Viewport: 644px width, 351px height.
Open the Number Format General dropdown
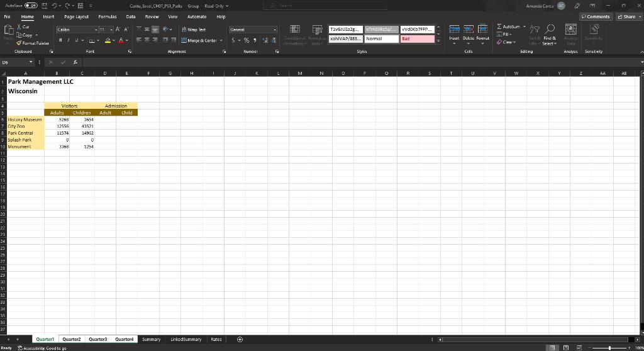[x=275, y=30]
